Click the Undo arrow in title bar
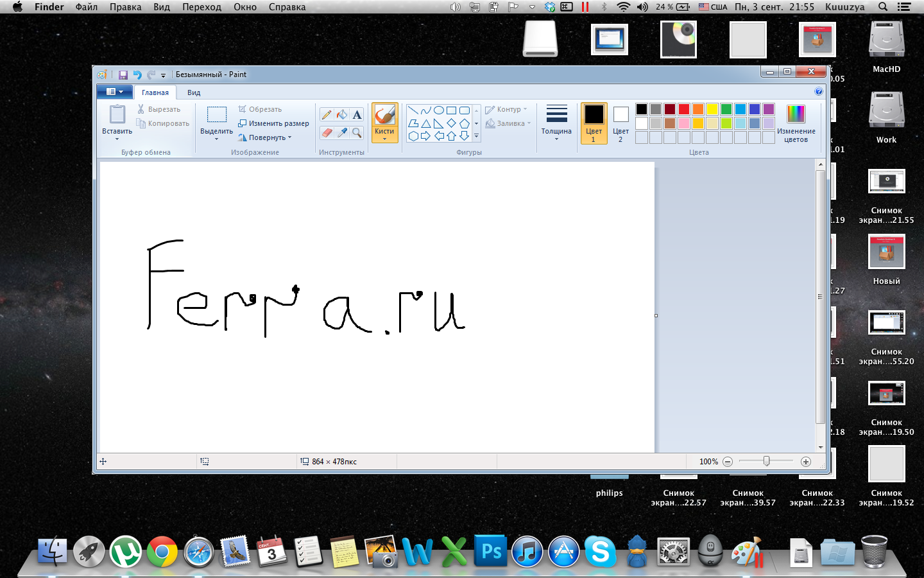924x578 pixels. click(137, 75)
